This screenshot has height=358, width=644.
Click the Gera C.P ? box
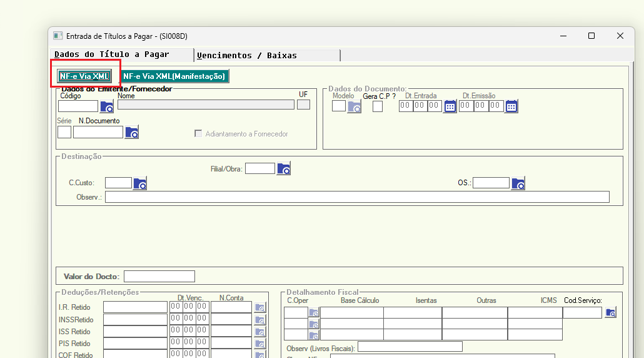[x=378, y=106]
